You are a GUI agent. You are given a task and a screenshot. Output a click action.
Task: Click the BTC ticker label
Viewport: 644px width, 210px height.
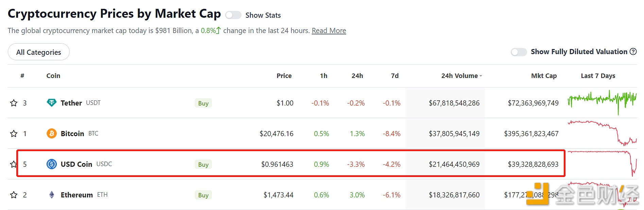coord(93,133)
